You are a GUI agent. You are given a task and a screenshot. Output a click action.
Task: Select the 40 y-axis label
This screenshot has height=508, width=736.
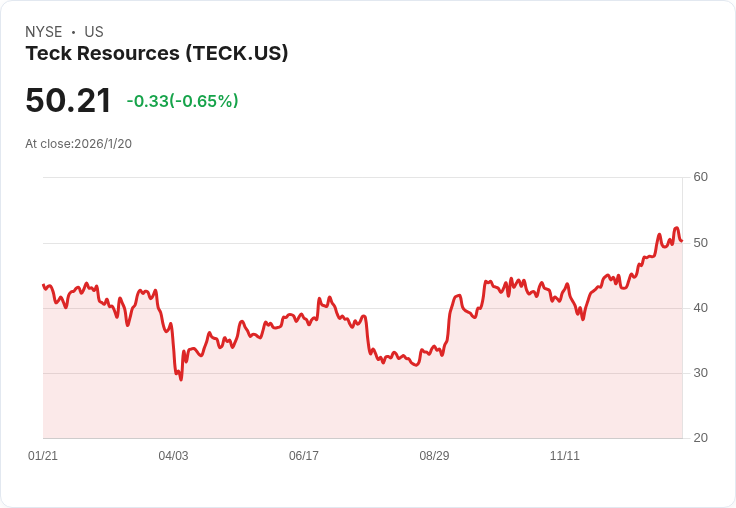[701, 308]
